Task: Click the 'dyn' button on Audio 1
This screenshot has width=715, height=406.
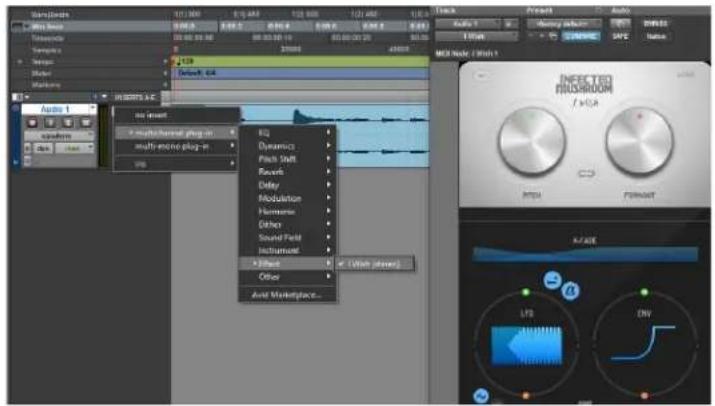Action: [43, 148]
